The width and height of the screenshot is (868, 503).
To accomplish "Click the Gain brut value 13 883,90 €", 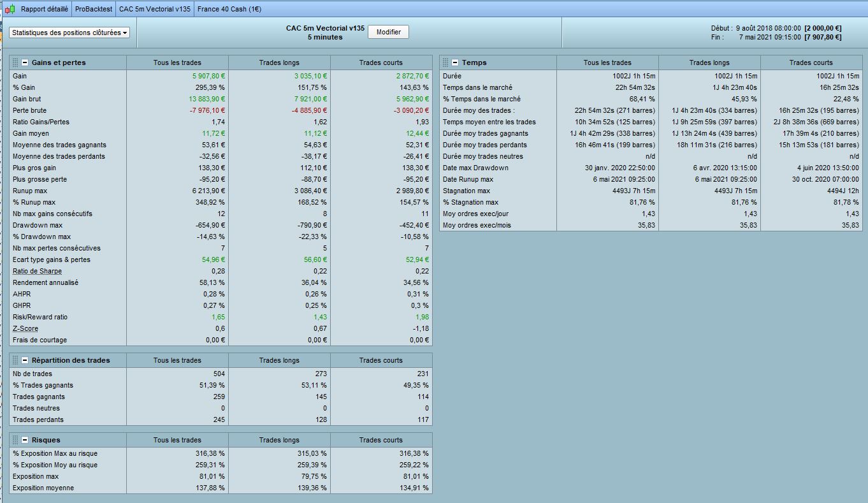I will click(206, 99).
